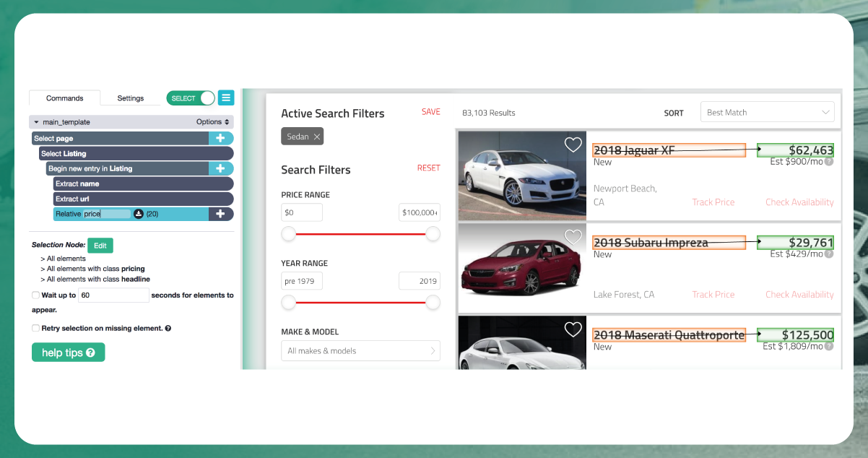
Task: Open the red Subaru Impreza car photo
Action: [522, 268]
